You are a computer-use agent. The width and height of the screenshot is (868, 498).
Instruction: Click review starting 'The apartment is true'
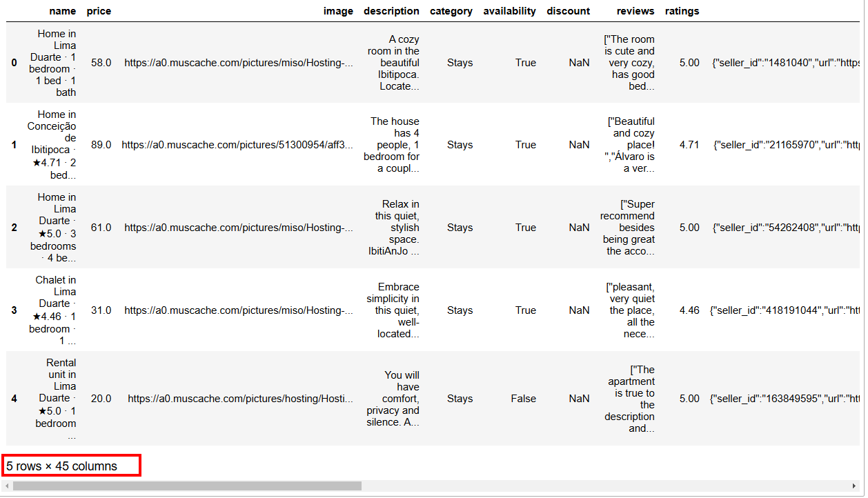[x=630, y=399]
